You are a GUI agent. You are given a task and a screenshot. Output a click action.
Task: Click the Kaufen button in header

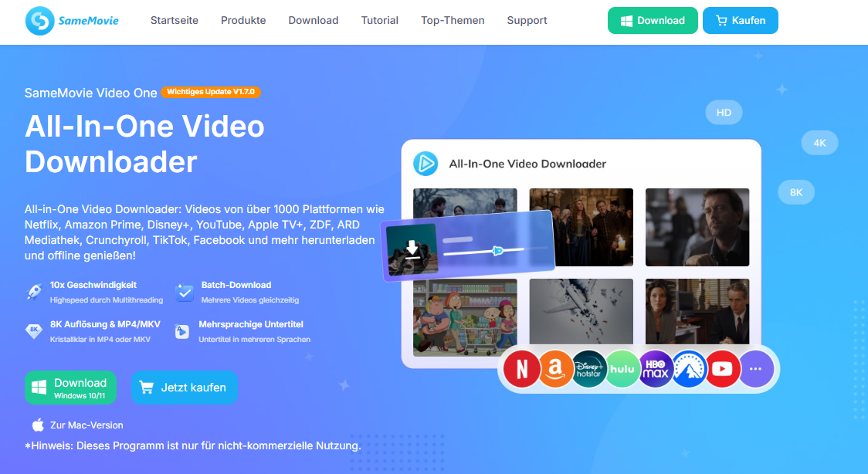(740, 21)
